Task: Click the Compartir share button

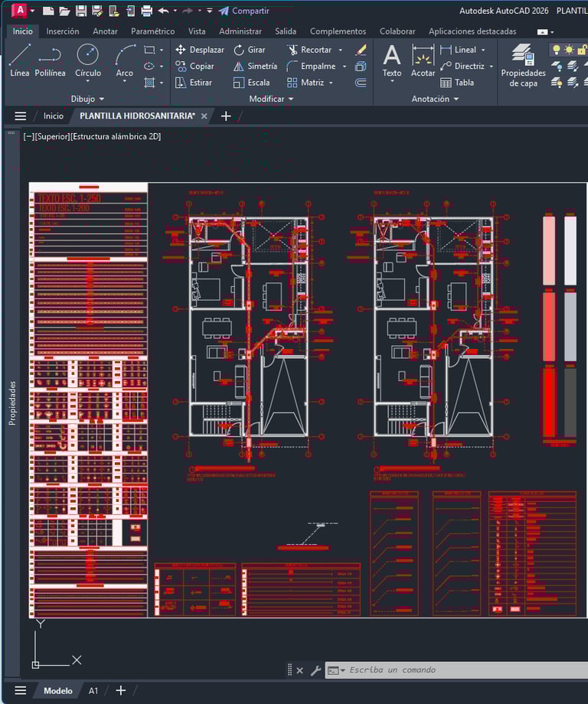Action: pos(244,11)
